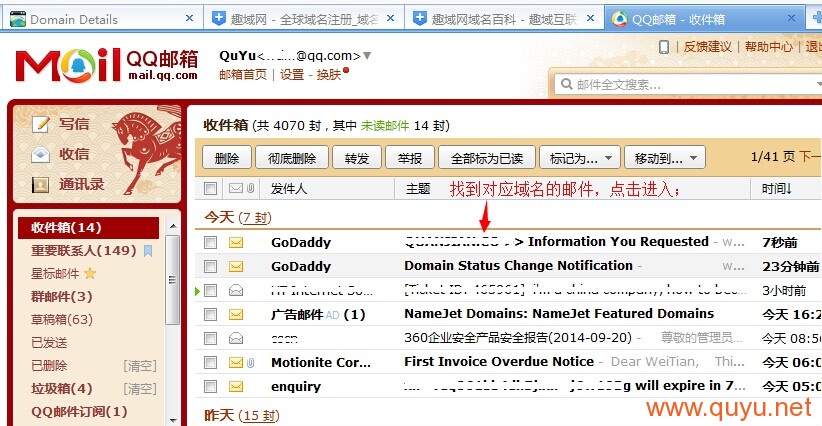
Task: Tick checkbox for NameJet Featured Domains mail
Action: coord(210,314)
